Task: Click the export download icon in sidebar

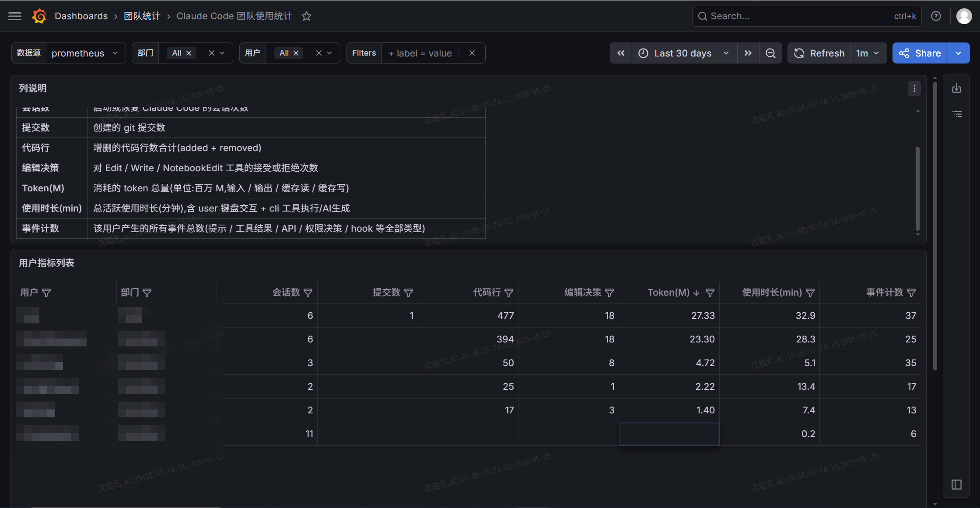Action: [957, 88]
